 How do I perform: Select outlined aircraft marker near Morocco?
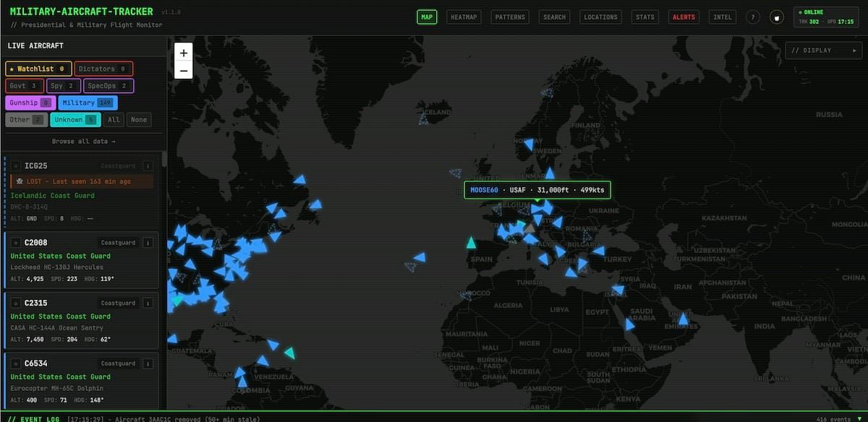click(x=466, y=294)
